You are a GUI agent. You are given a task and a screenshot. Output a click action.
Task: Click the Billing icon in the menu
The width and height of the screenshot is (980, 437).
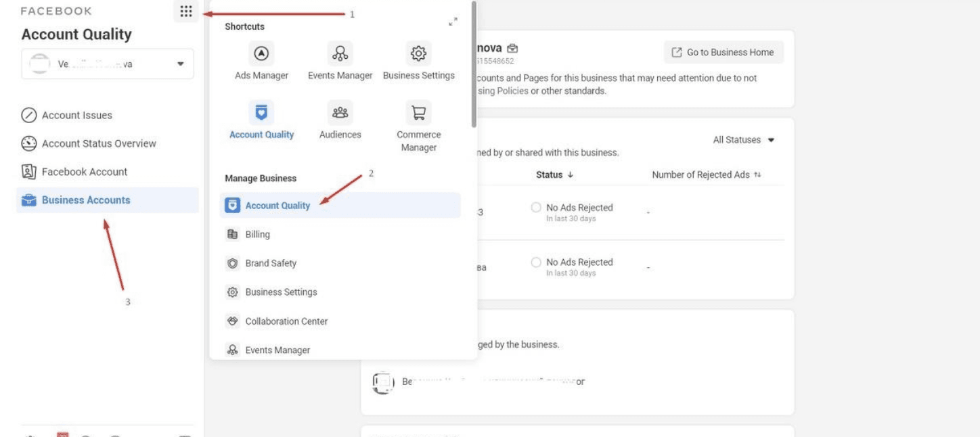tap(233, 235)
